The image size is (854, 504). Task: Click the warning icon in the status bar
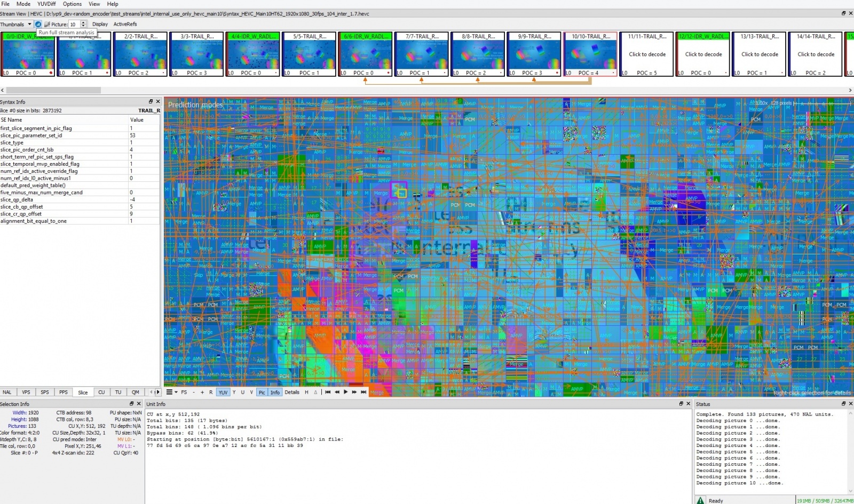point(700,500)
